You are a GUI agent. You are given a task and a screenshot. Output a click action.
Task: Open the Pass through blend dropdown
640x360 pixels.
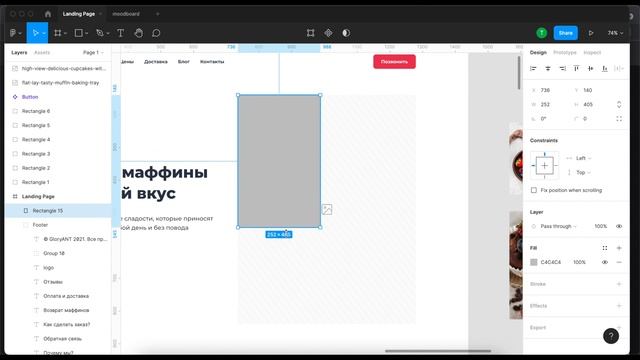558,226
